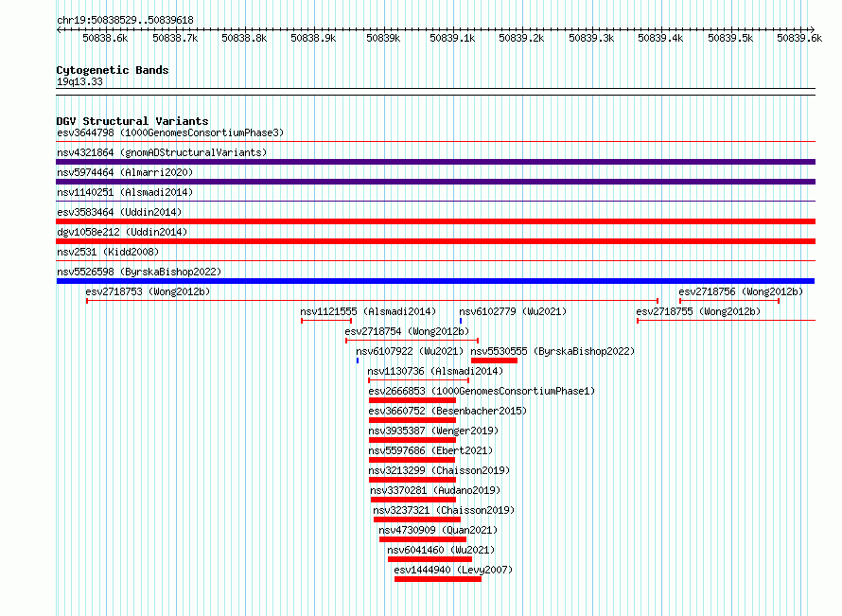Image resolution: width=842 pixels, height=616 pixels.
Task: Click the nsv2531 Kidd2008 label
Action: click(x=108, y=252)
